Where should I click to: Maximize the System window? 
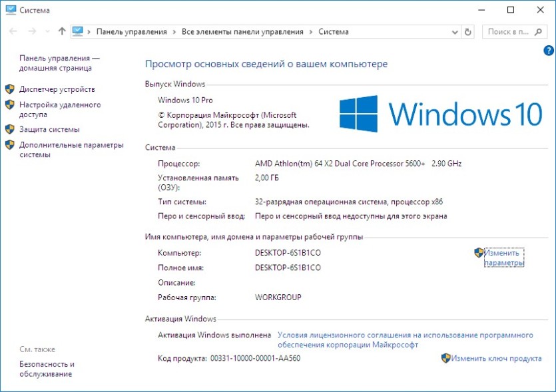(x=511, y=10)
